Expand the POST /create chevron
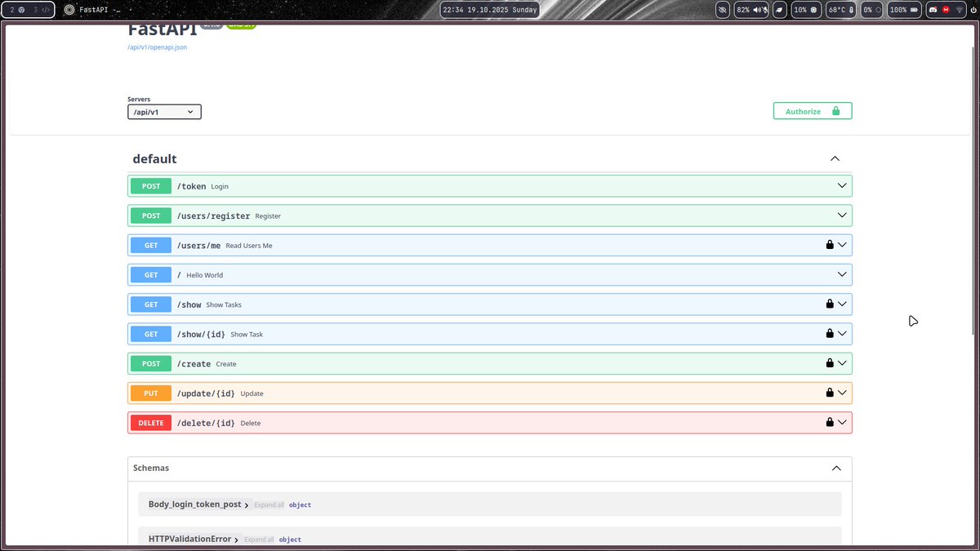The width and height of the screenshot is (980, 551). point(842,362)
